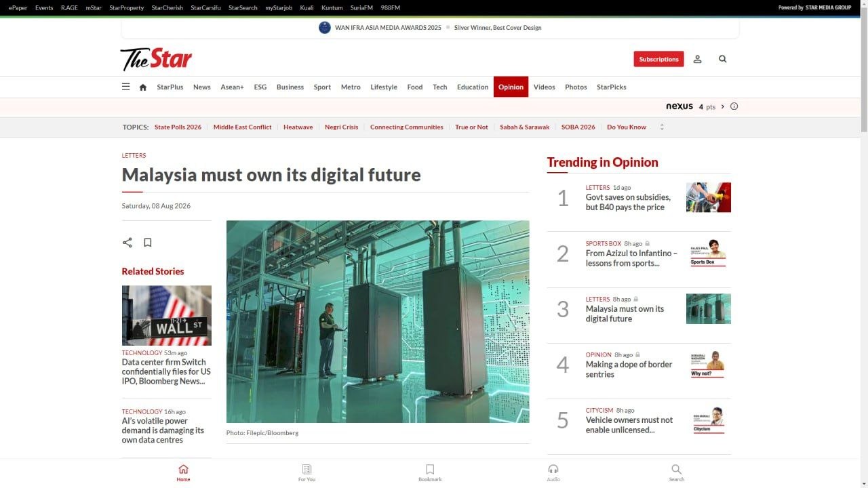Tap the Home icon in bottom bar
Viewport: 868px width, 488px height.
click(183, 473)
